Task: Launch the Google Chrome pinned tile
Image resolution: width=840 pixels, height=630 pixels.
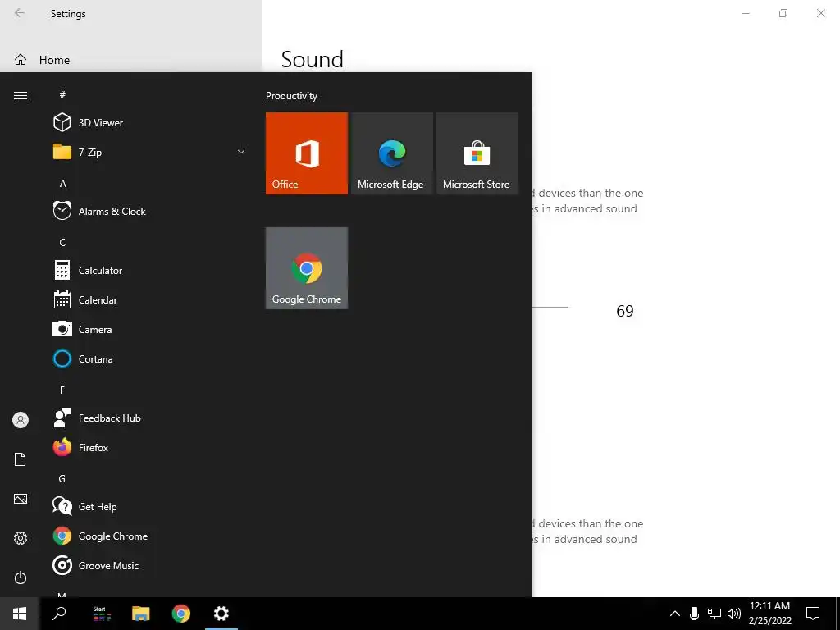Action: [307, 268]
